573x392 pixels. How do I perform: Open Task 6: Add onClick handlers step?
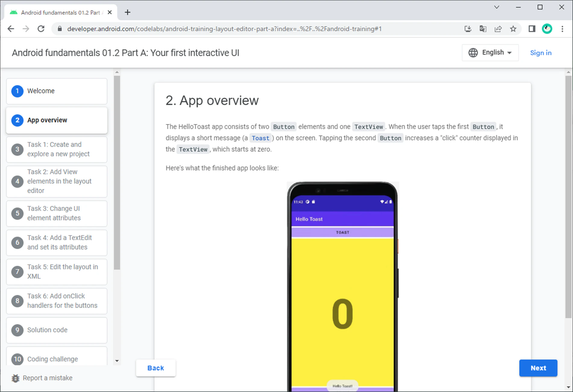[x=57, y=301]
